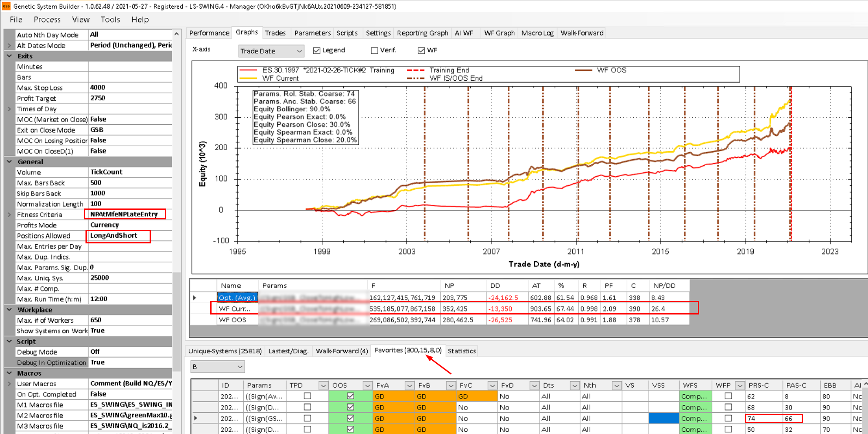Open the FvC column filter icon

[492, 386]
